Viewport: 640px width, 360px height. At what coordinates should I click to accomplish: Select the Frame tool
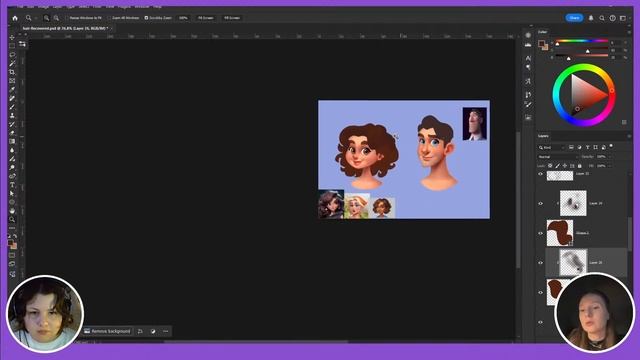coord(12,81)
